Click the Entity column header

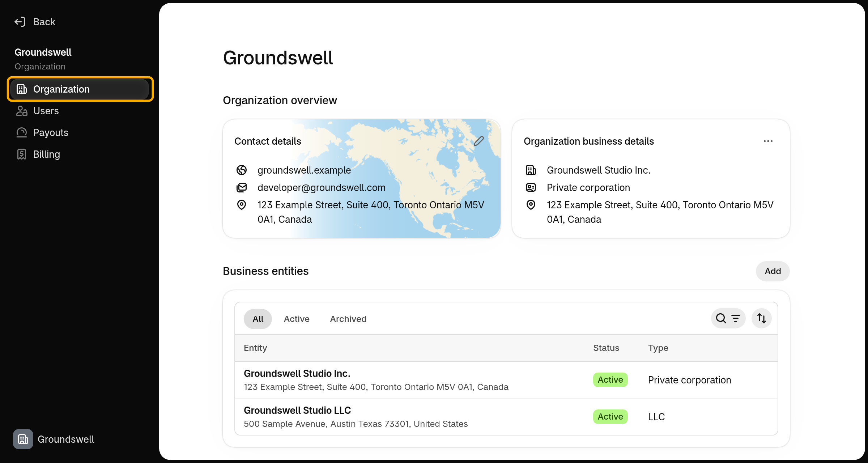point(255,348)
